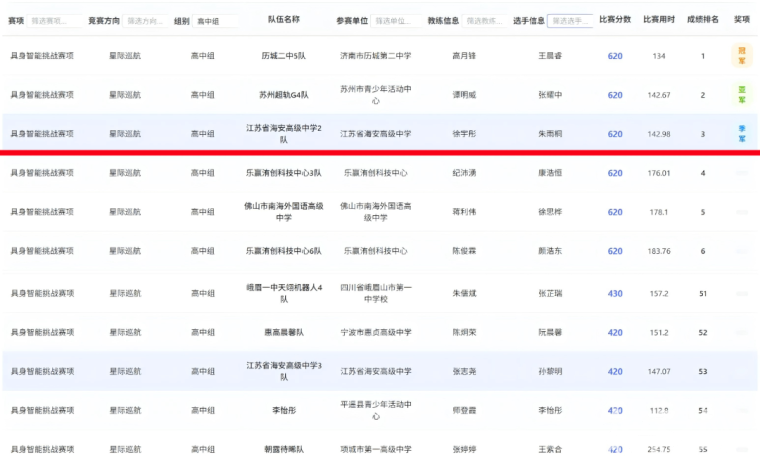Viewport: 760px width, 469px height.
Task: Open the 430 score link
Action: (615, 293)
